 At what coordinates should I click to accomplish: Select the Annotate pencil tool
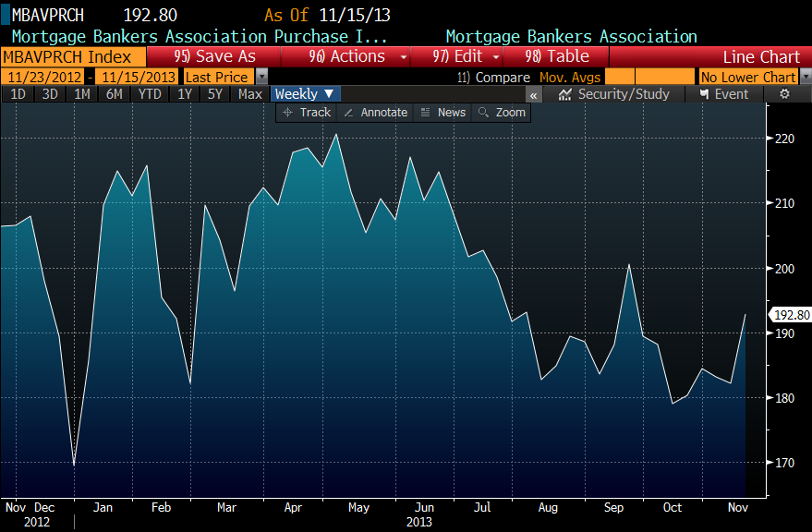tap(375, 112)
